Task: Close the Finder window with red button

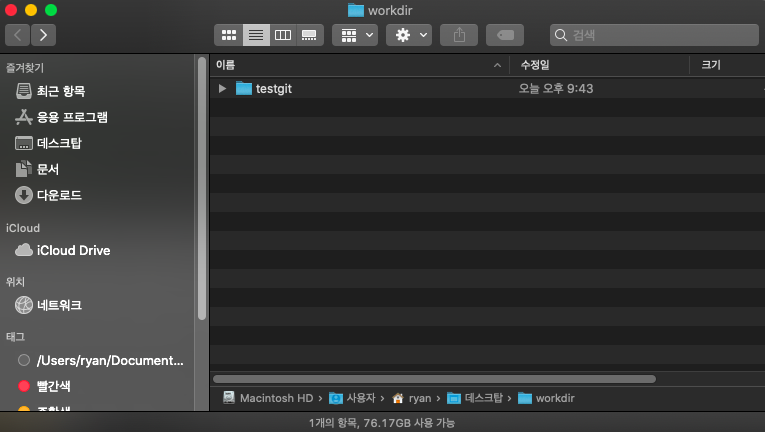Action: tap(11, 10)
